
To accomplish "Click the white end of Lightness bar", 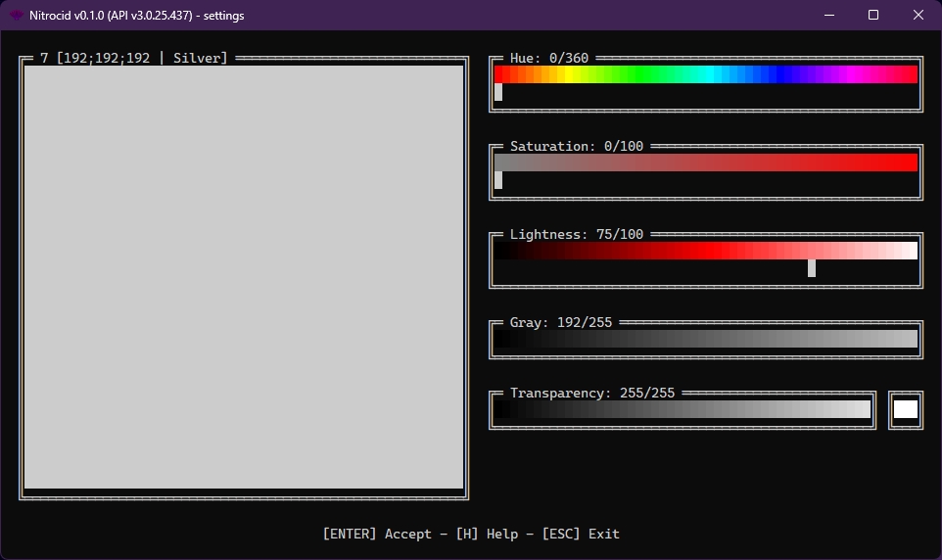I will tap(911, 251).
